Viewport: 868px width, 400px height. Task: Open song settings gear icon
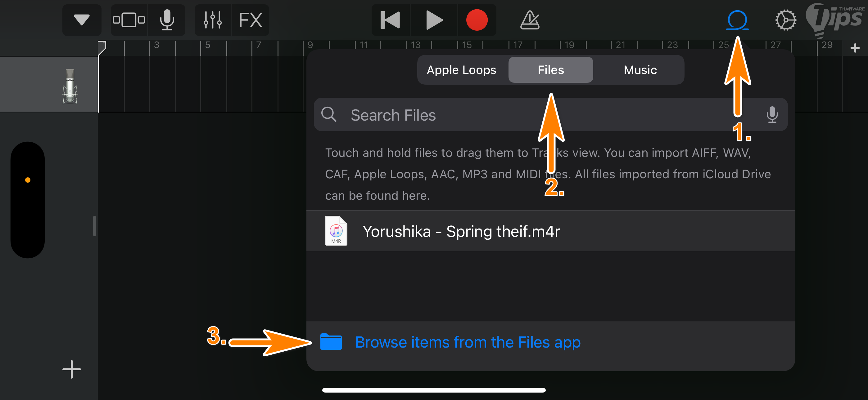click(785, 20)
